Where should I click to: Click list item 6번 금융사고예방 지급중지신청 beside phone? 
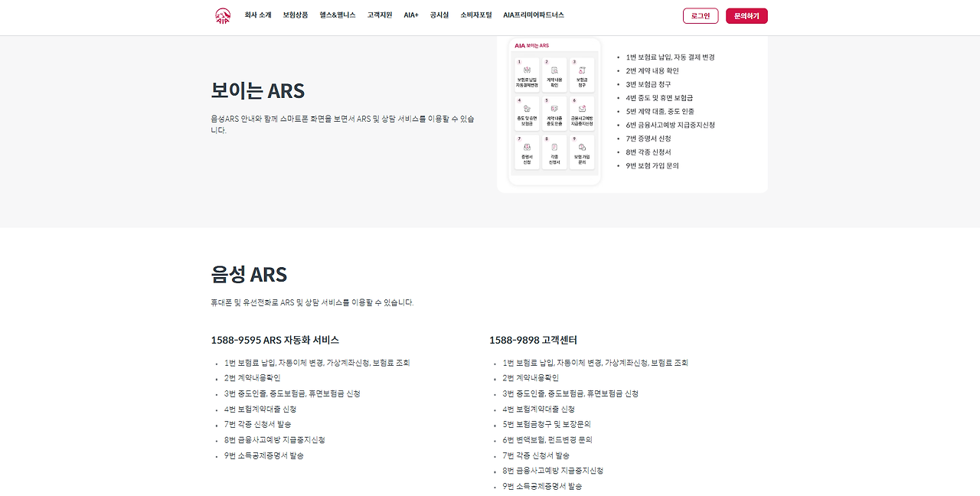click(671, 125)
